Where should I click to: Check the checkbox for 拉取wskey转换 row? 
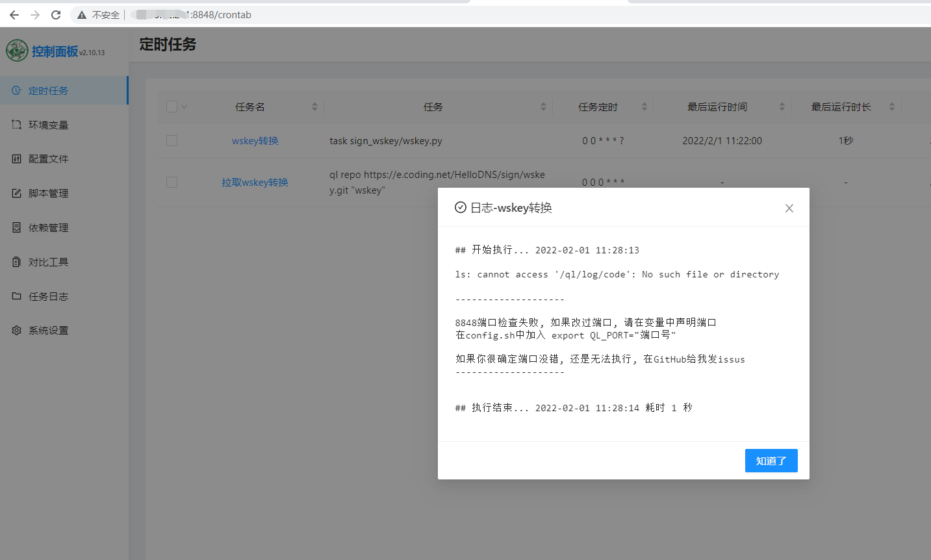(172, 182)
